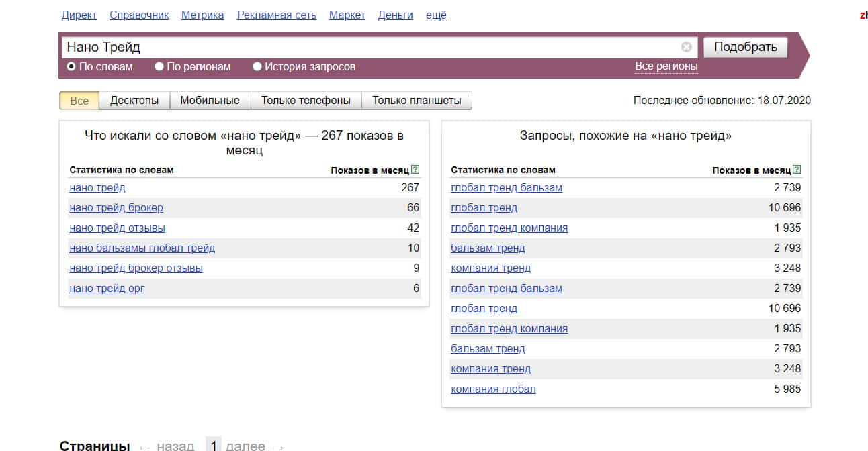Open the 'Все регионы' region selector
This screenshot has width=868, height=451.
tap(666, 66)
